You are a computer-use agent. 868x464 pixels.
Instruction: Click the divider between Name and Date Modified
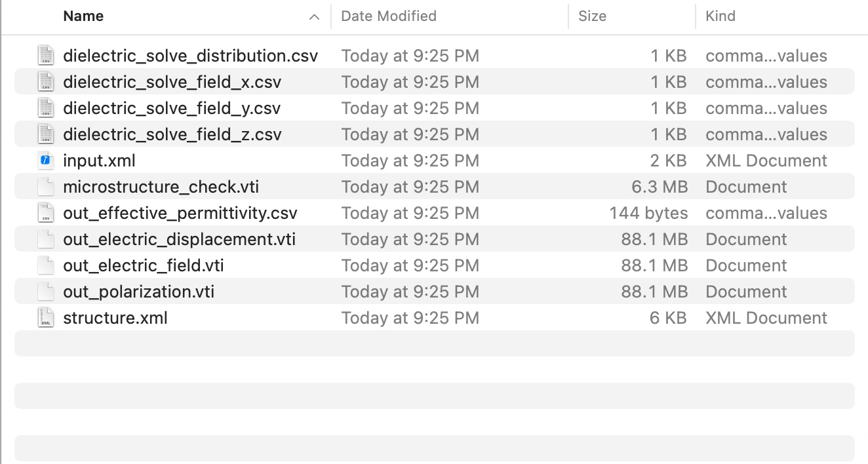point(331,16)
